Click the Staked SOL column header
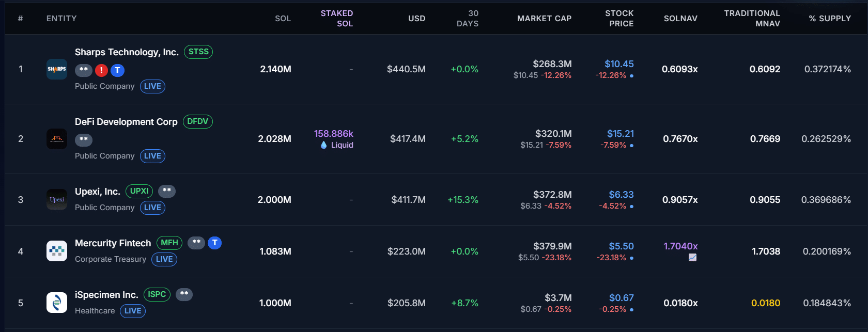The width and height of the screenshot is (868, 332). [x=337, y=19]
